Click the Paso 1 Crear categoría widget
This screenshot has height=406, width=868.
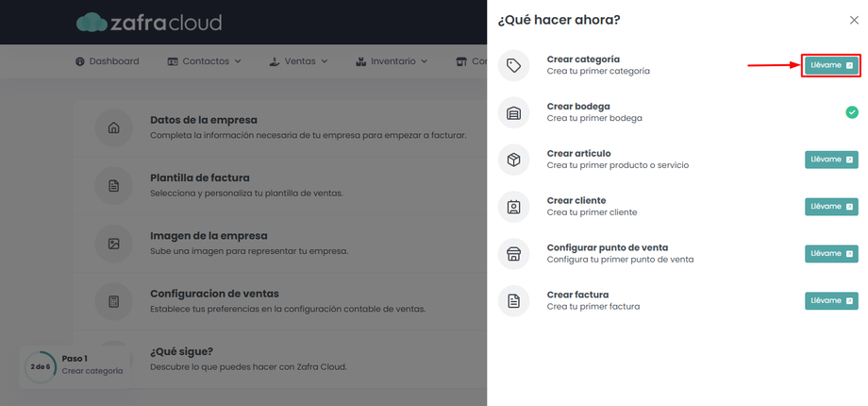point(75,366)
